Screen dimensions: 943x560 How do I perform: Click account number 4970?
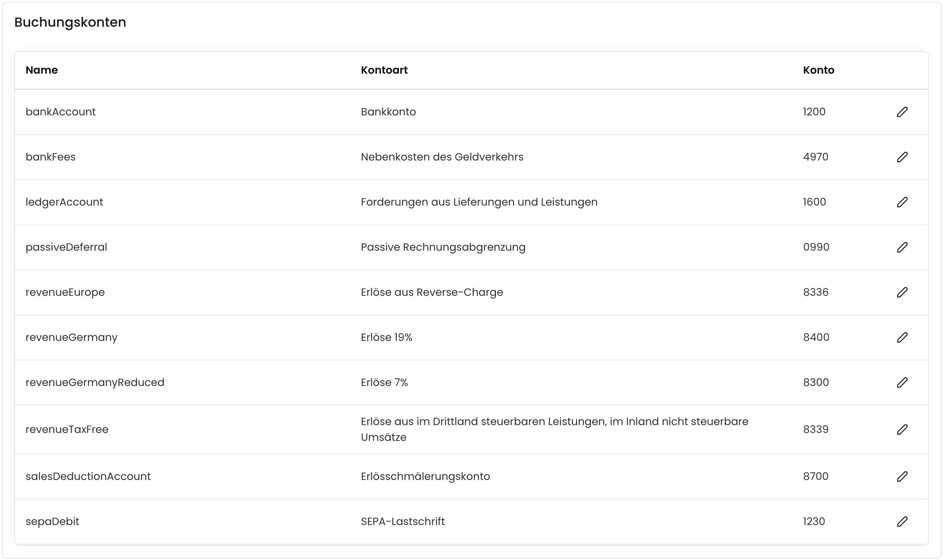point(816,157)
